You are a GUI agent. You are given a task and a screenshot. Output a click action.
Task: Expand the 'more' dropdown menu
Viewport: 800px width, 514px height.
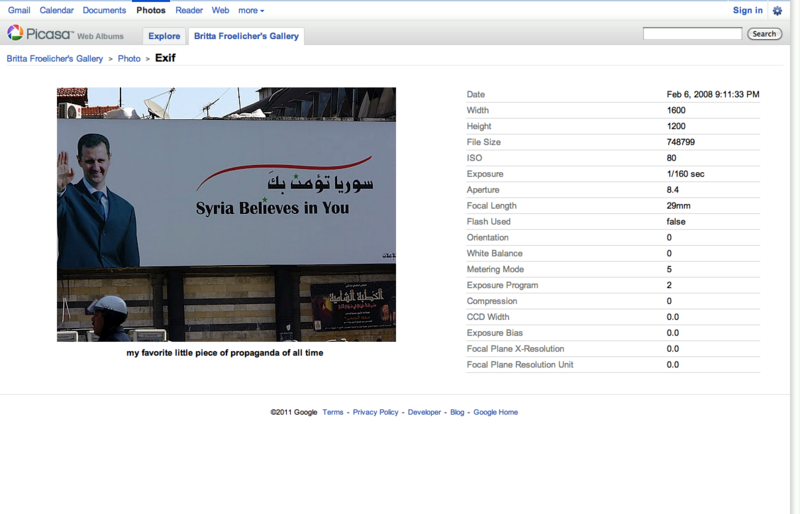[x=251, y=10]
